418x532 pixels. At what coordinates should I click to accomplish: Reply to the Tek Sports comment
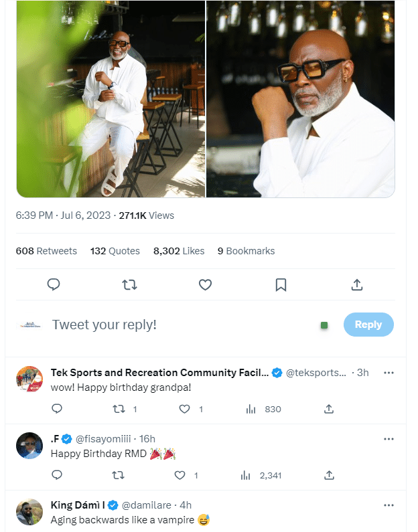(57, 408)
